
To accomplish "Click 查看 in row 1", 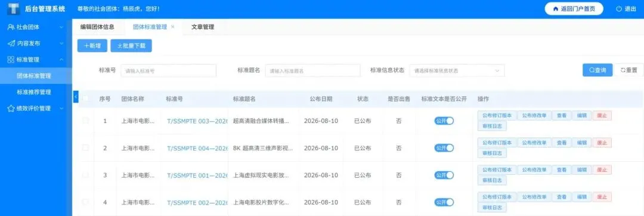I will point(562,116).
